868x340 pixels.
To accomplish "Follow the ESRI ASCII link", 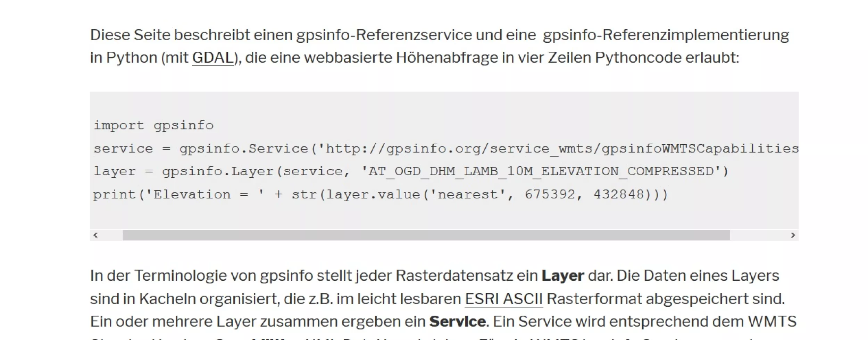I will point(503,299).
